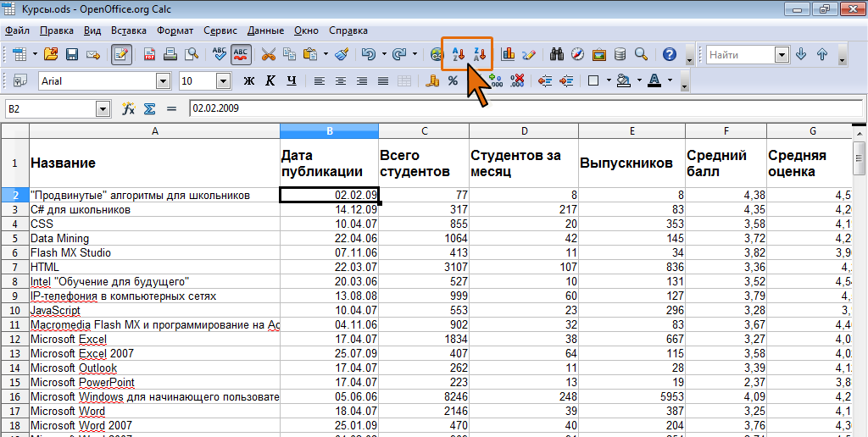Send document as e-mail icon
Image resolution: width=868 pixels, height=437 pixels.
[x=93, y=54]
